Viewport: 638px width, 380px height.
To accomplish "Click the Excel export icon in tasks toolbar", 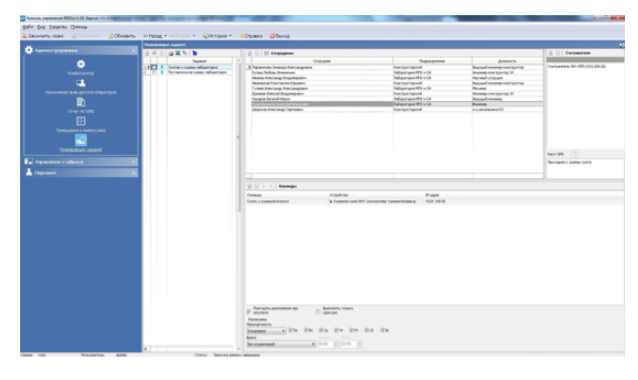I will click(178, 53).
